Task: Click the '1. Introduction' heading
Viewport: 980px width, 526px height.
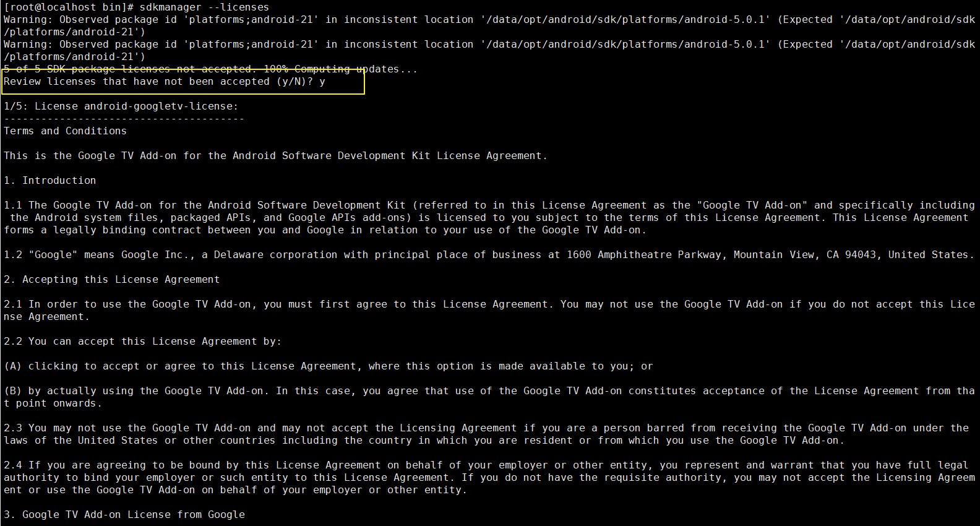Action: (x=50, y=181)
